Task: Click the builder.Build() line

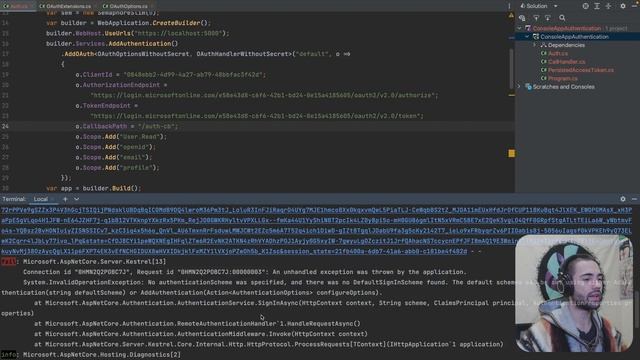Action: pos(93,188)
